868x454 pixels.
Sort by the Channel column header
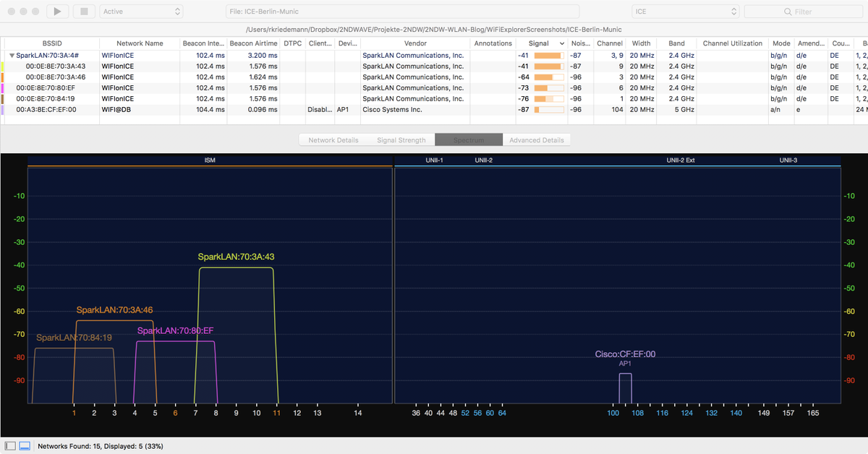609,43
